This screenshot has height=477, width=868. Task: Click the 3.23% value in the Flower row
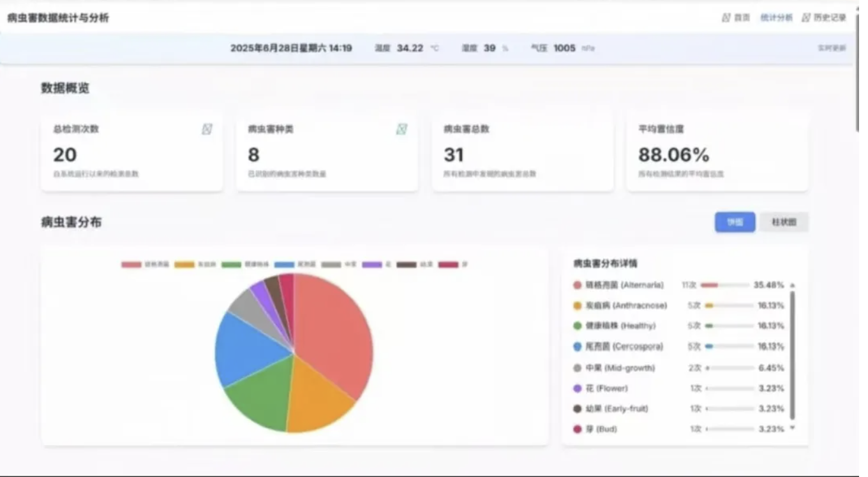(771, 388)
